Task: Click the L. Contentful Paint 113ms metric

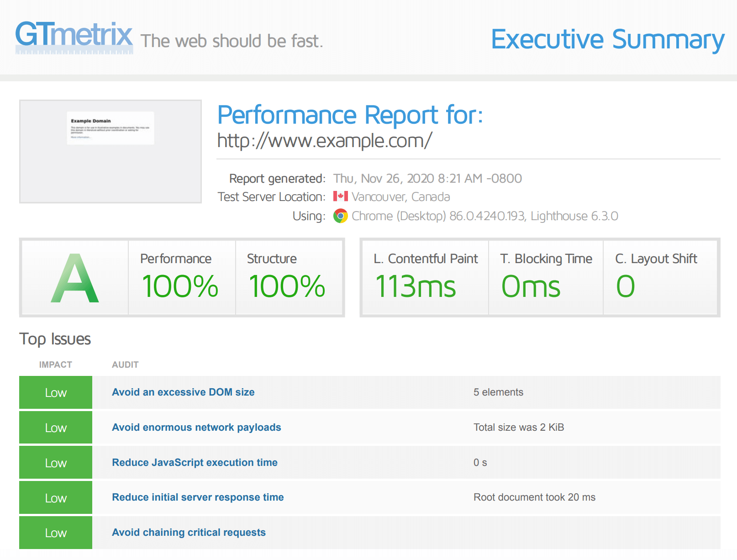Action: click(416, 286)
